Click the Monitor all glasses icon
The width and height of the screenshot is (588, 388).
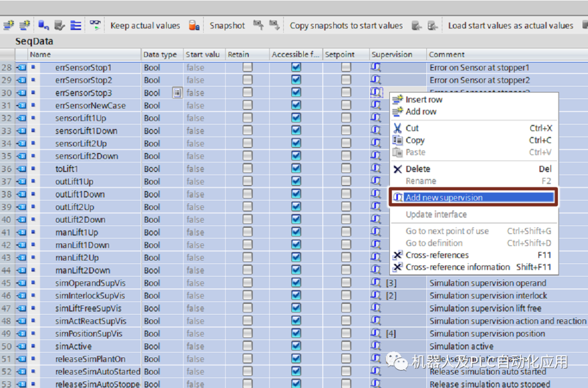tap(95, 25)
